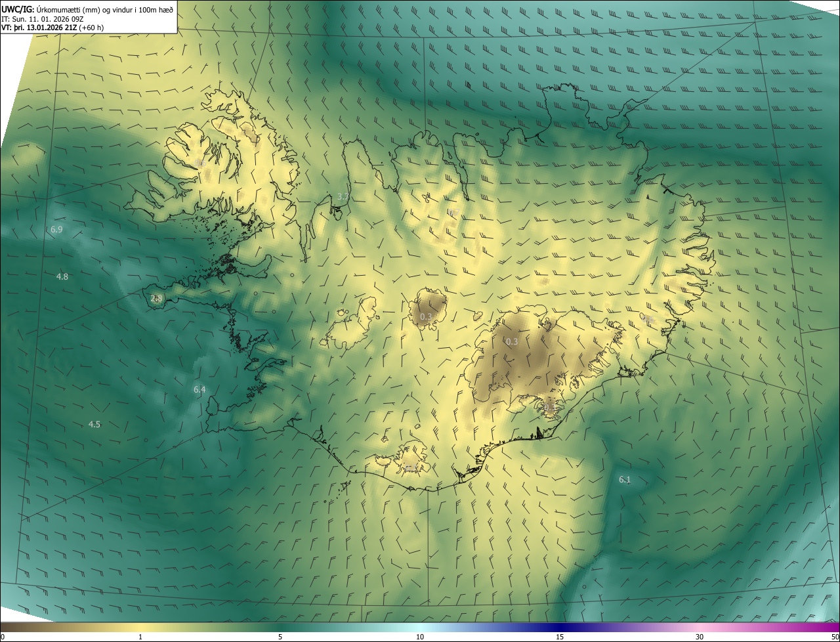
Task: Click the 2.8 value on Snæfellsnes tip
Action: coord(157,299)
